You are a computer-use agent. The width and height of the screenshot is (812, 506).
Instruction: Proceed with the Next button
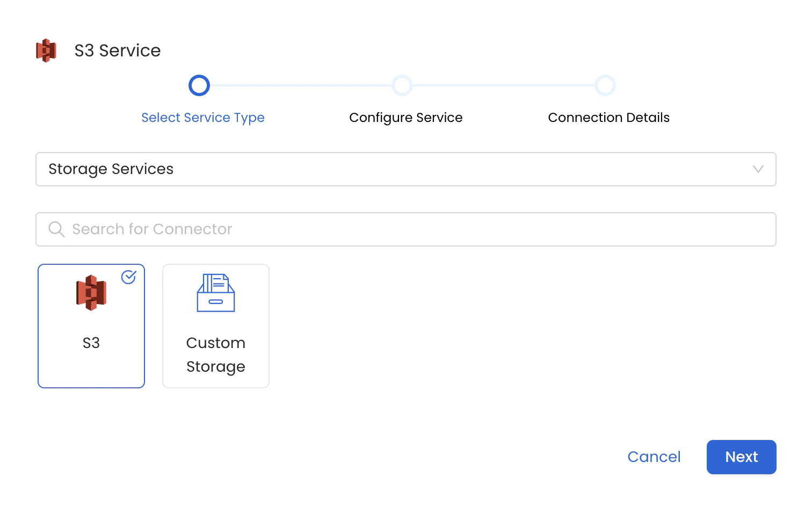(x=742, y=457)
